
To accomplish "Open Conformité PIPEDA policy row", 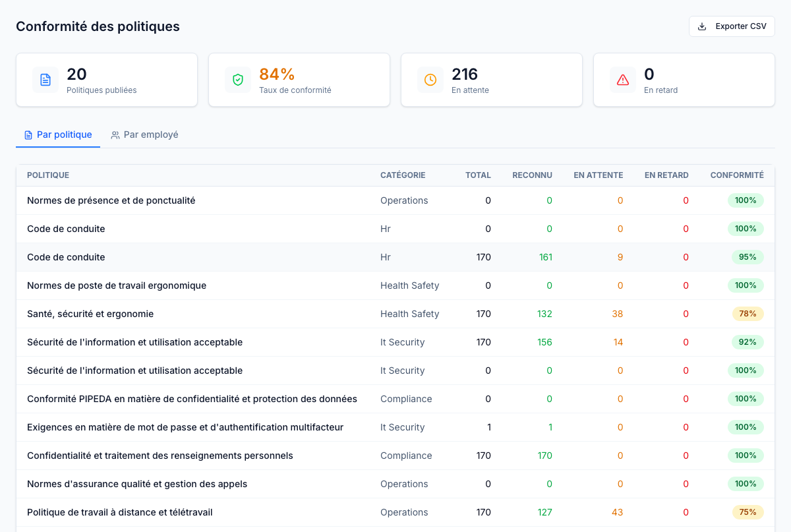I will pos(395,399).
